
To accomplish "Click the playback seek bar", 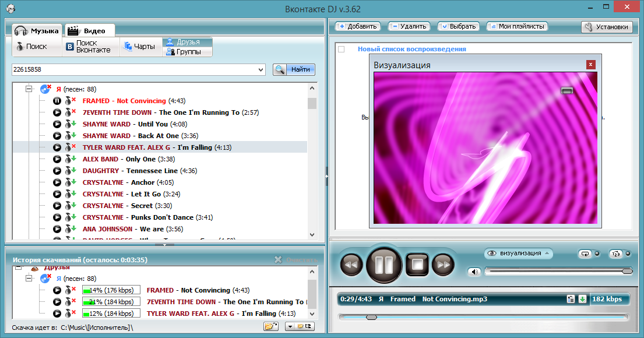I will [483, 317].
